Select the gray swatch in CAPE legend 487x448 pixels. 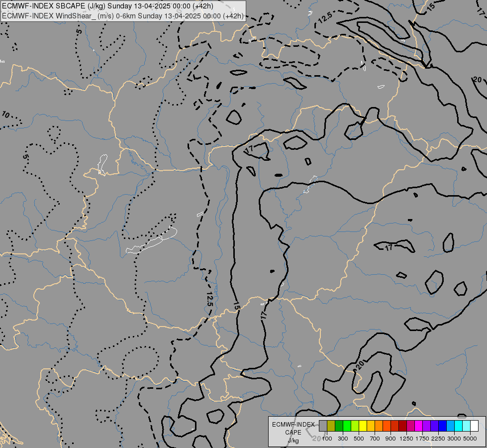pos(323,426)
